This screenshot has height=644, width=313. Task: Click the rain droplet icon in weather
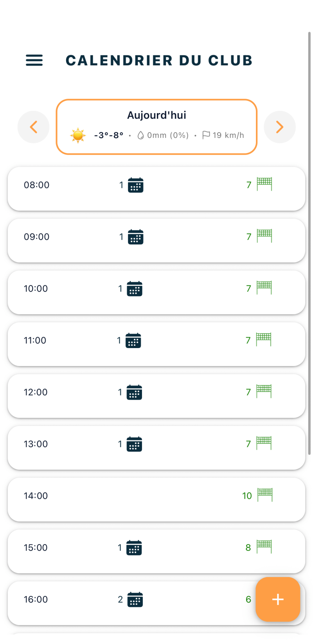tap(140, 135)
